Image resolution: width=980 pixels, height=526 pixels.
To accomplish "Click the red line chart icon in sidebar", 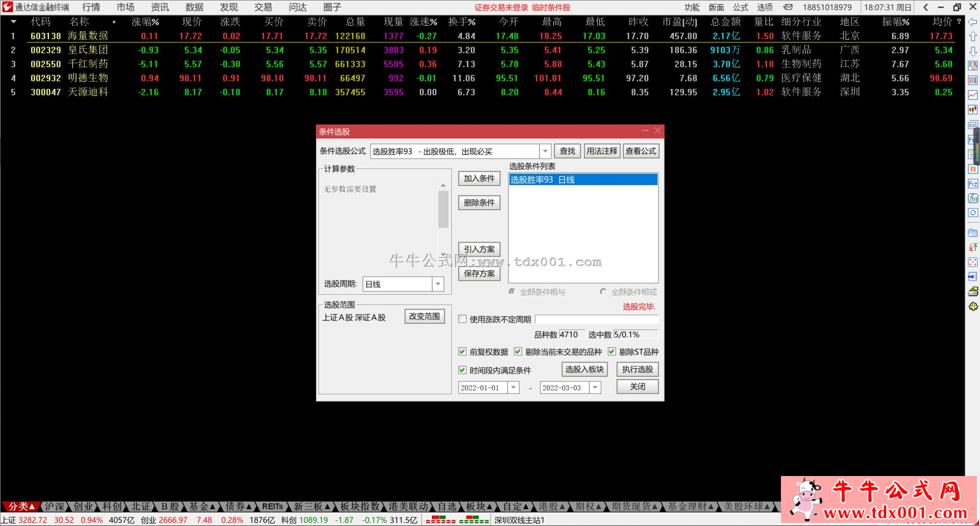I will [973, 95].
